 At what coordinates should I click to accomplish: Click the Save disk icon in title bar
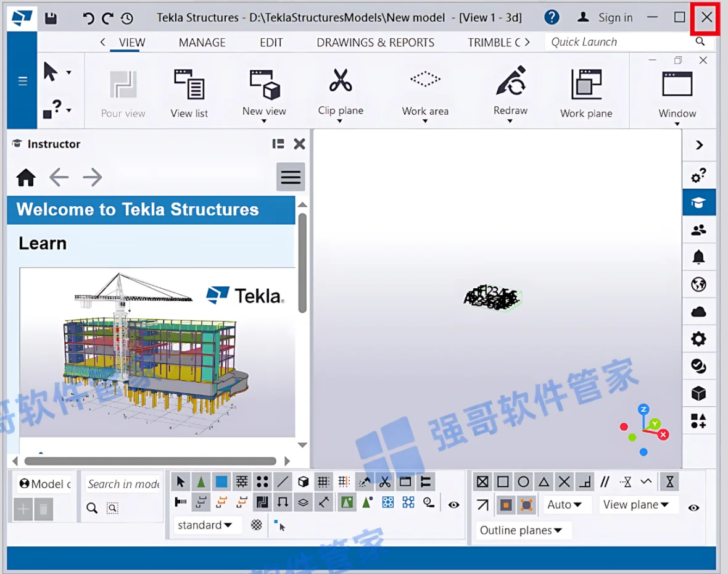(x=51, y=18)
